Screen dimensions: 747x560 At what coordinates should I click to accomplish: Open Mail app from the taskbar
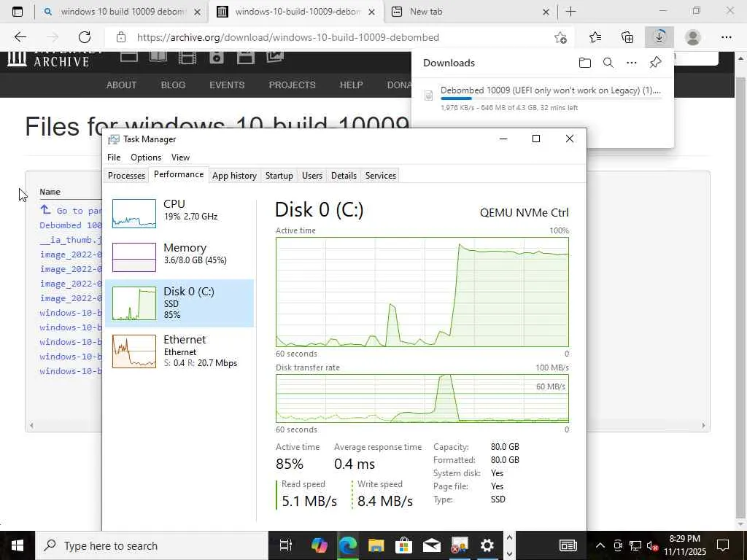coord(431,545)
